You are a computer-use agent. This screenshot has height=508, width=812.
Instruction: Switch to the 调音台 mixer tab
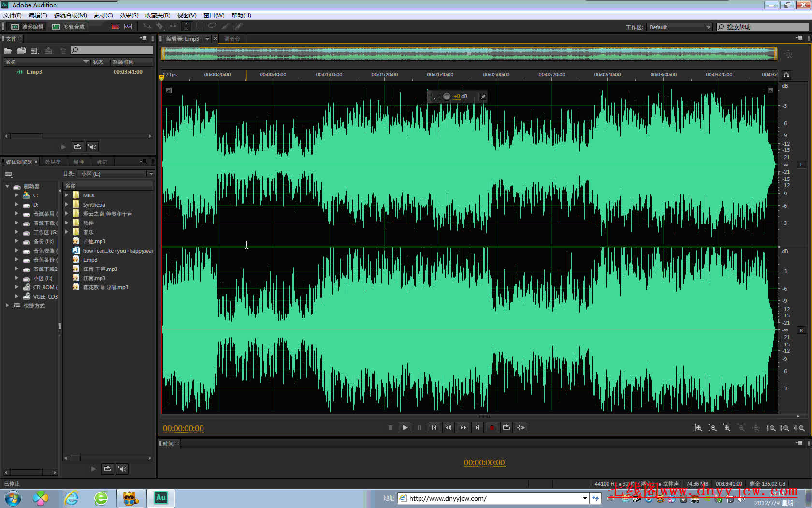232,39
